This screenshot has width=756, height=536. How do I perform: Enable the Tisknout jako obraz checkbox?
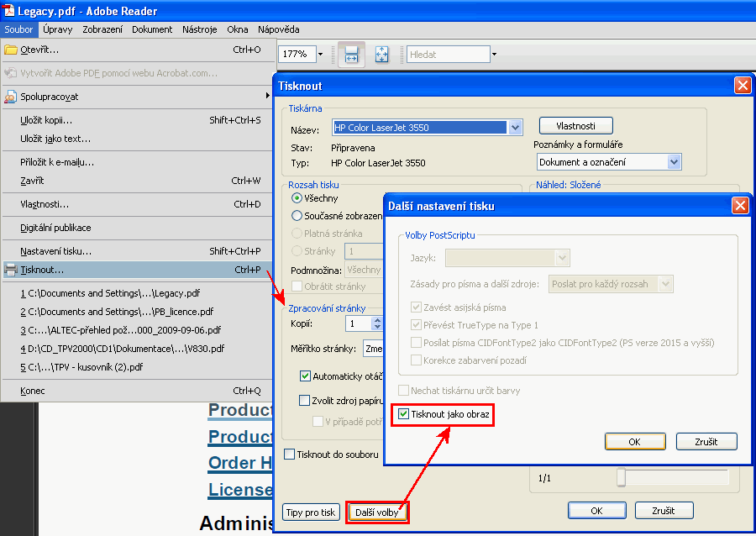(x=403, y=414)
